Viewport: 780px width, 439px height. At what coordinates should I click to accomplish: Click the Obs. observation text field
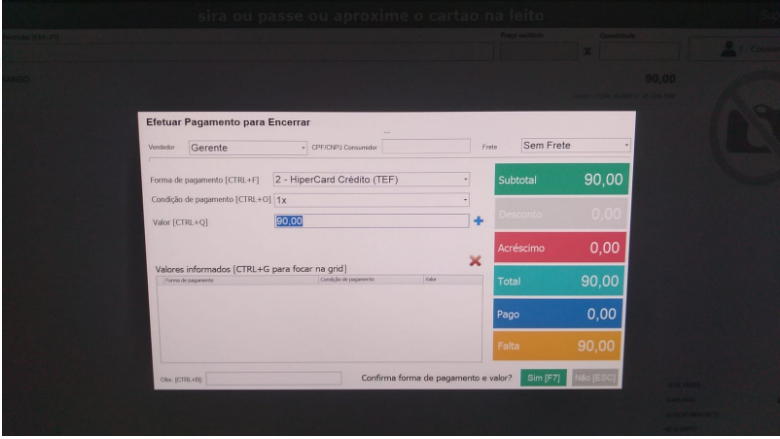[x=274, y=379]
